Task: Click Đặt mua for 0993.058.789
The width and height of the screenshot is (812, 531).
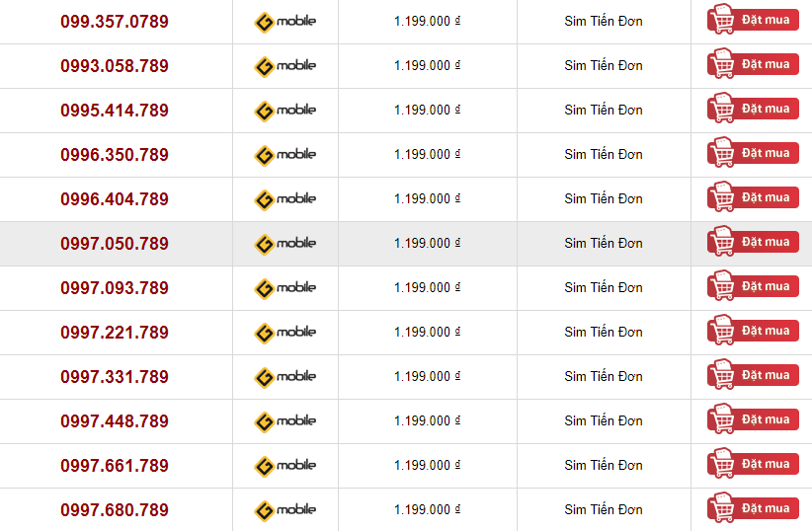Action: click(x=753, y=64)
